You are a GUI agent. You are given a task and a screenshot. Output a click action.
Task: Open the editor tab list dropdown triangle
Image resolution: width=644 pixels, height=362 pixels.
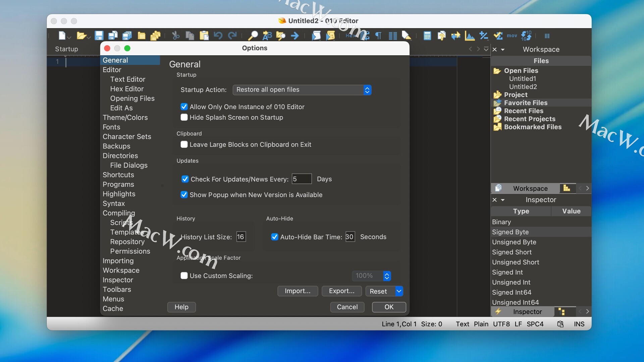coord(486,49)
